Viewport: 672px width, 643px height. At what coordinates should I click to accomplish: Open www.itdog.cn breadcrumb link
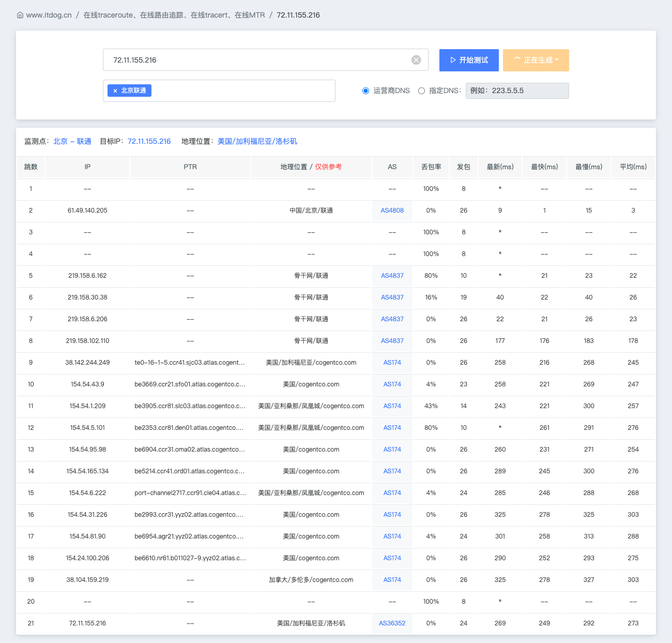(49, 15)
